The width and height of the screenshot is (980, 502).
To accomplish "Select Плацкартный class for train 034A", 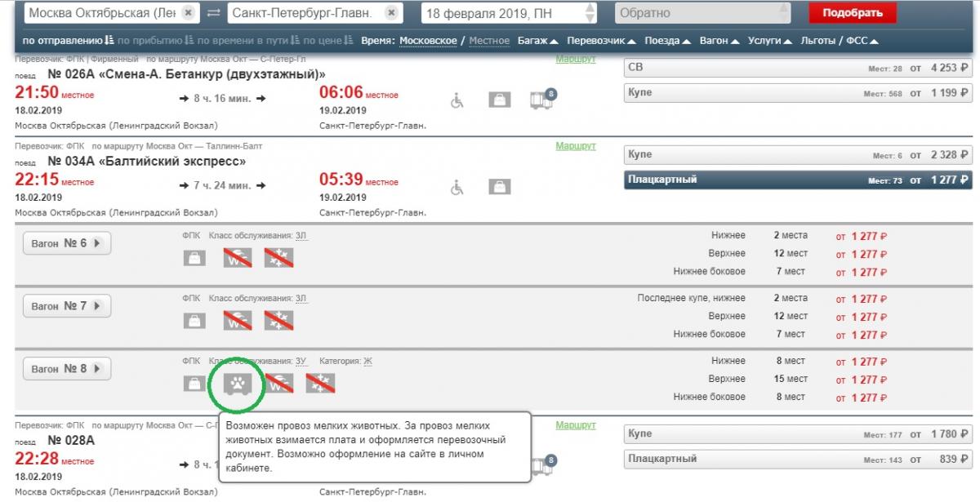I will point(796,180).
